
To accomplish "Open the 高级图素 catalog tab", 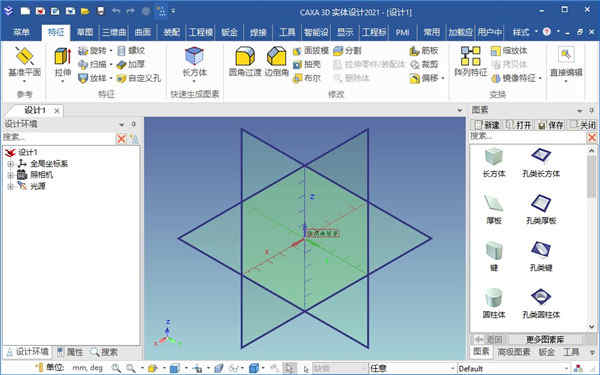I will pos(514,352).
